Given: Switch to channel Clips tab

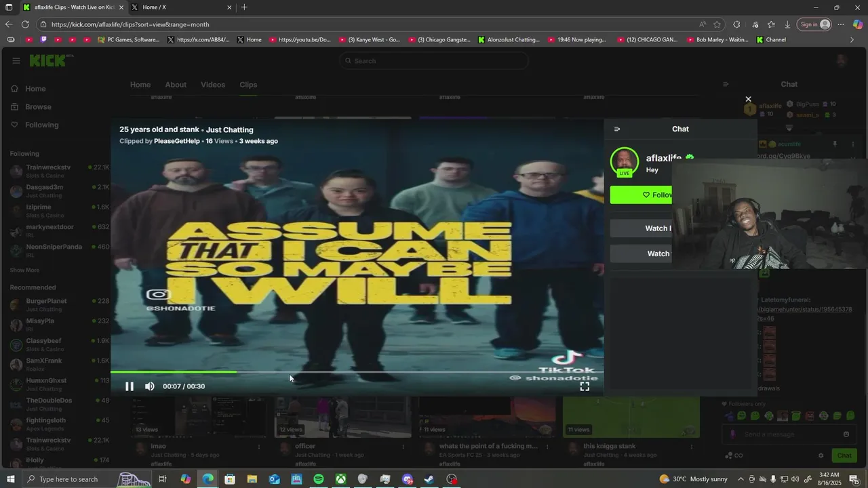Looking at the screenshot, I should 248,85.
